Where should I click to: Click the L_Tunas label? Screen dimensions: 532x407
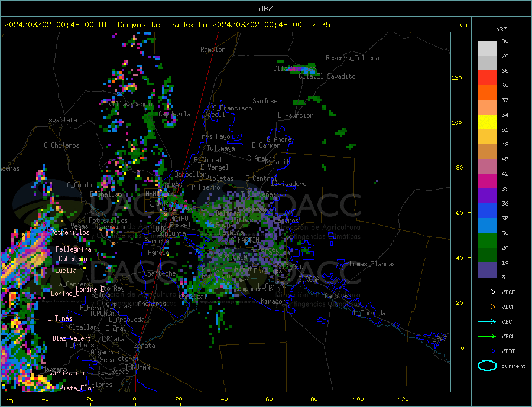(60, 318)
